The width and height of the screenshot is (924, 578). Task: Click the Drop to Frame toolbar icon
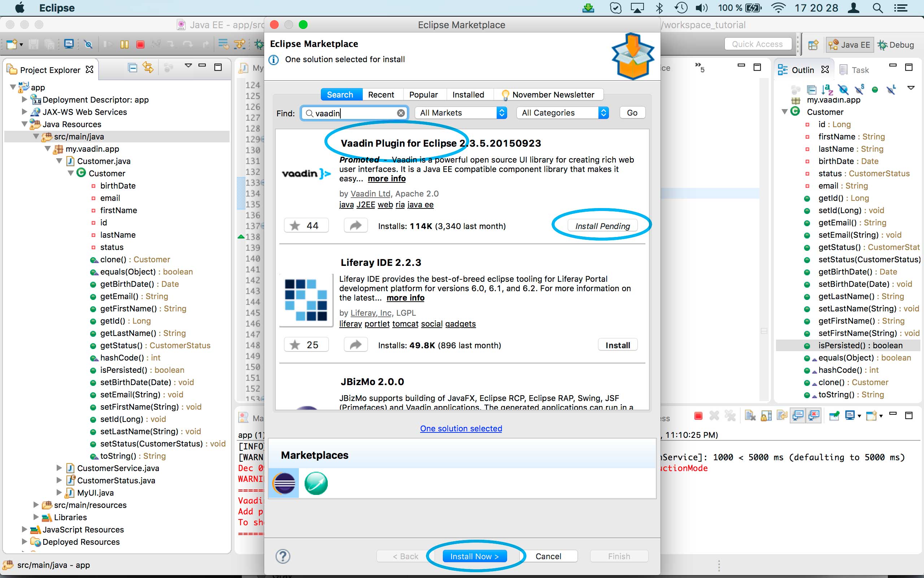(224, 44)
